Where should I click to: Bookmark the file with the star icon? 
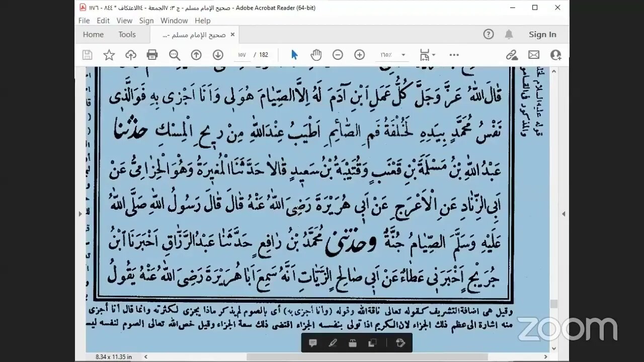(109, 55)
